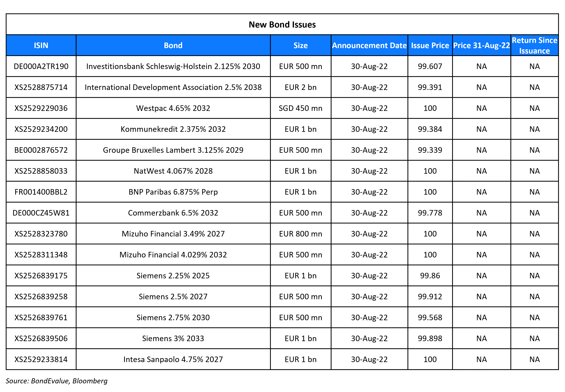Select ISIN XS2526839761
The image size is (565, 392).
[41, 318]
